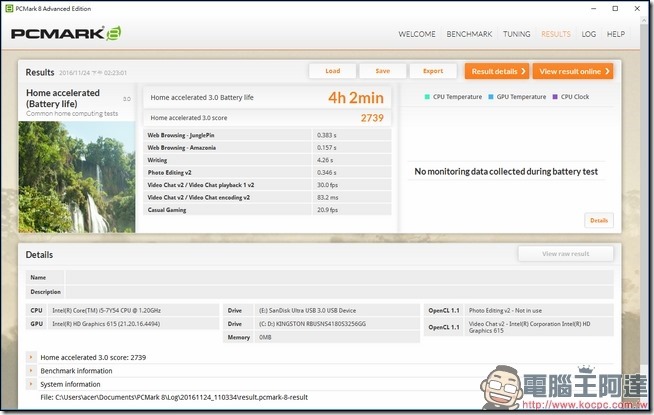Minimize the PCMark 8 window
This screenshot has height=415, width=654.
click(594, 8)
